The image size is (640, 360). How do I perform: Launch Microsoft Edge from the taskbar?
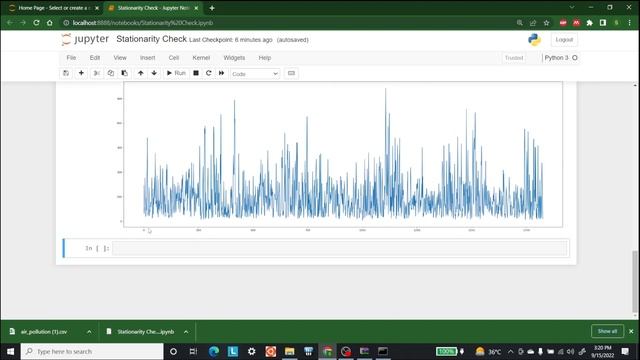click(213, 351)
